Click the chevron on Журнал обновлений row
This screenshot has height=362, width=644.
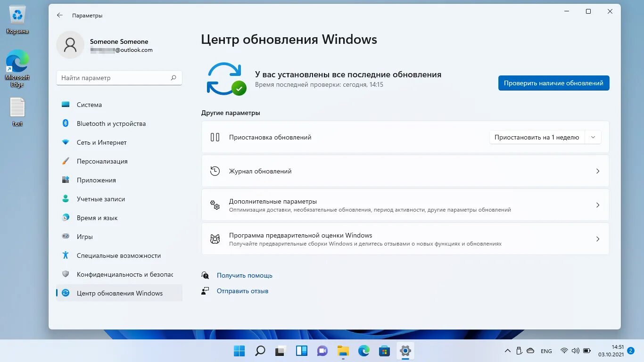(x=598, y=171)
